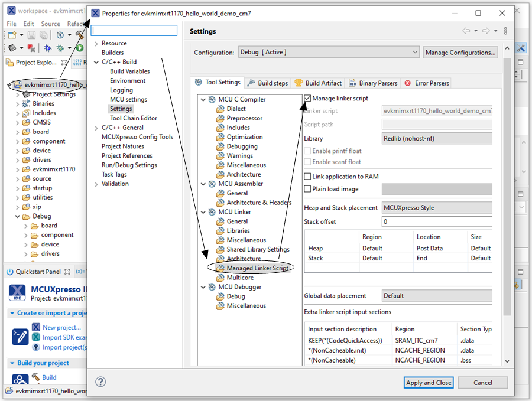Click the Build link in Quickstart Panel
This screenshot has height=401, width=532.
49,377
